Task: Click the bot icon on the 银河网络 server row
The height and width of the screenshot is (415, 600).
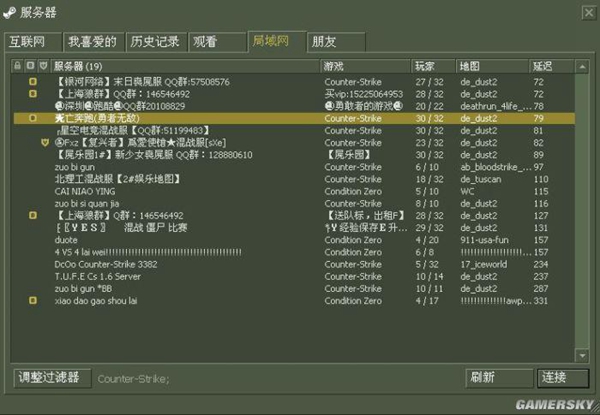Action: 33,81
